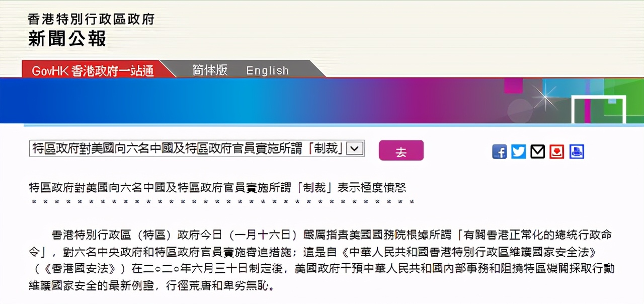
Task: Click the 新聞公報 header title
Action: pos(67,39)
